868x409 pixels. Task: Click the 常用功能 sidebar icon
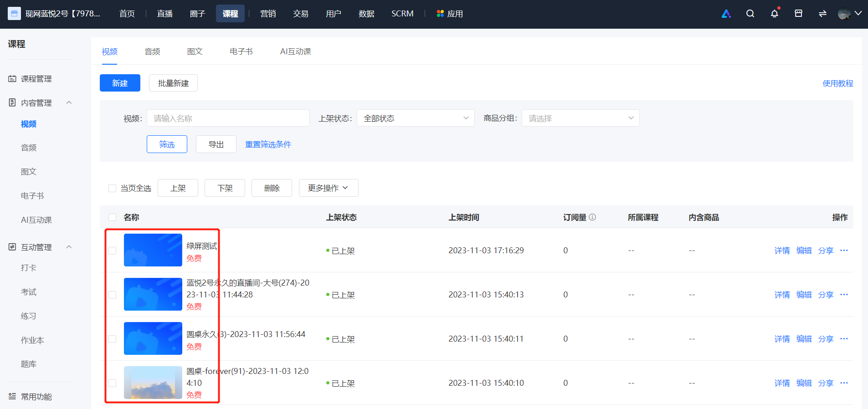(12, 396)
